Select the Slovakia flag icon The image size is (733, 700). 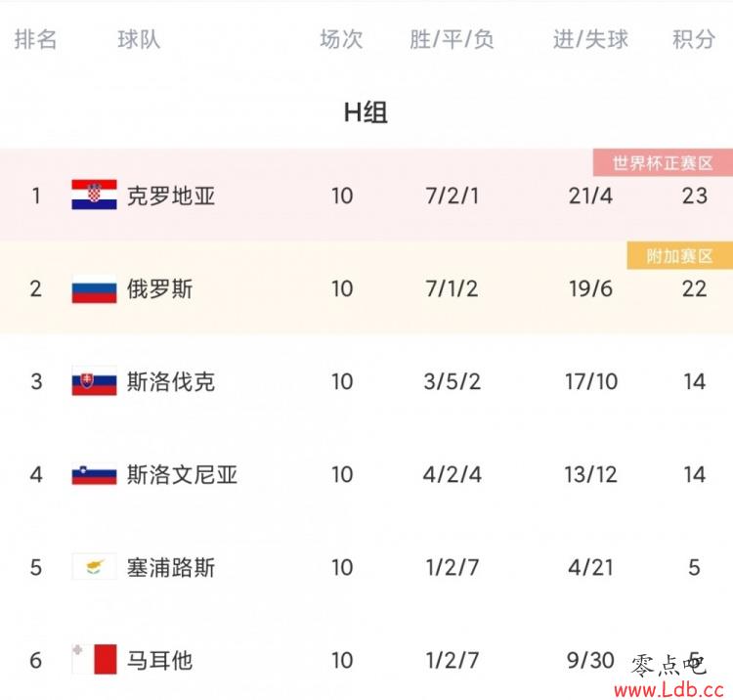tap(94, 380)
